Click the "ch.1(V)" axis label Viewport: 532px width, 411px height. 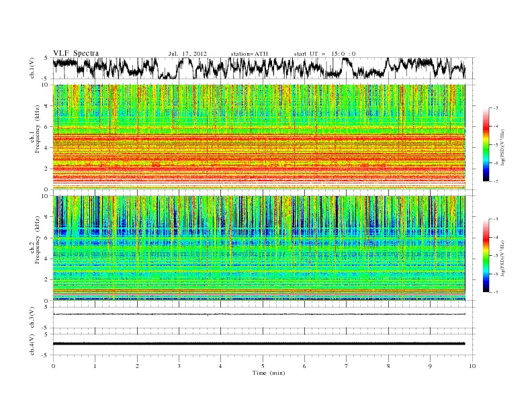(32, 69)
